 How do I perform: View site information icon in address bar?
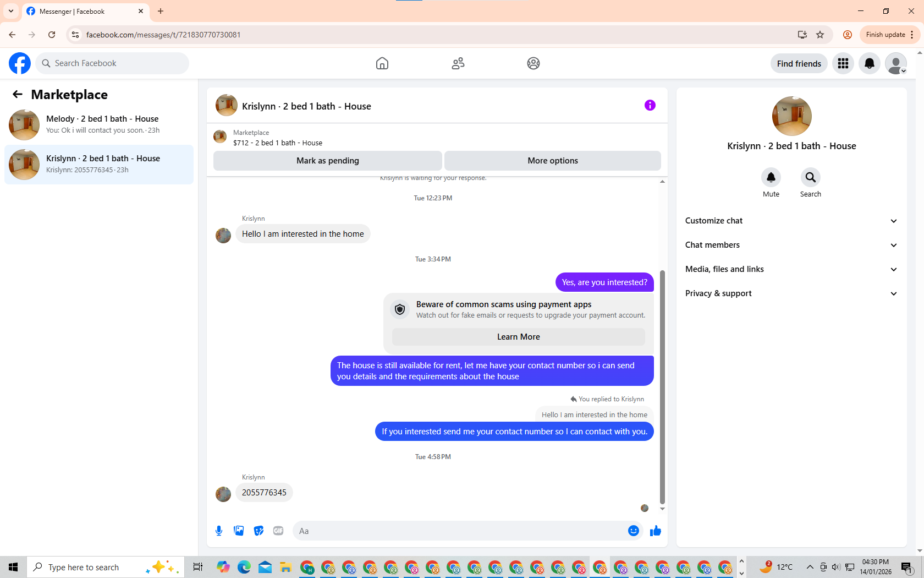click(75, 35)
